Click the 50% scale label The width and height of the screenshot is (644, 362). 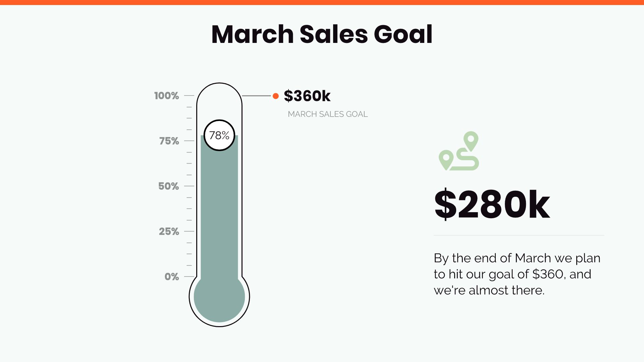click(x=169, y=186)
